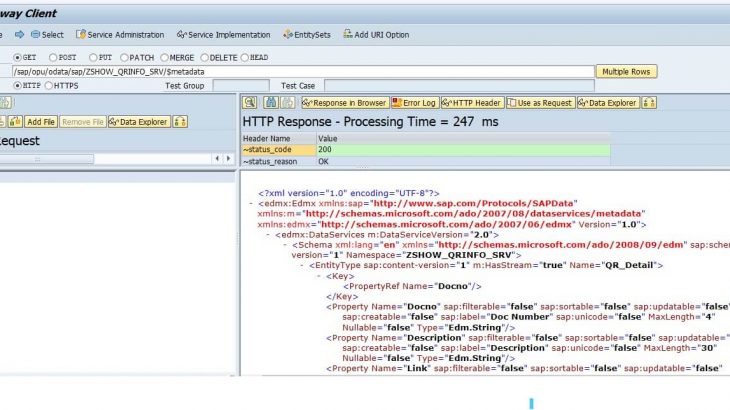Collapse the Schema XML node
730x410 pixels.
pos(285,245)
